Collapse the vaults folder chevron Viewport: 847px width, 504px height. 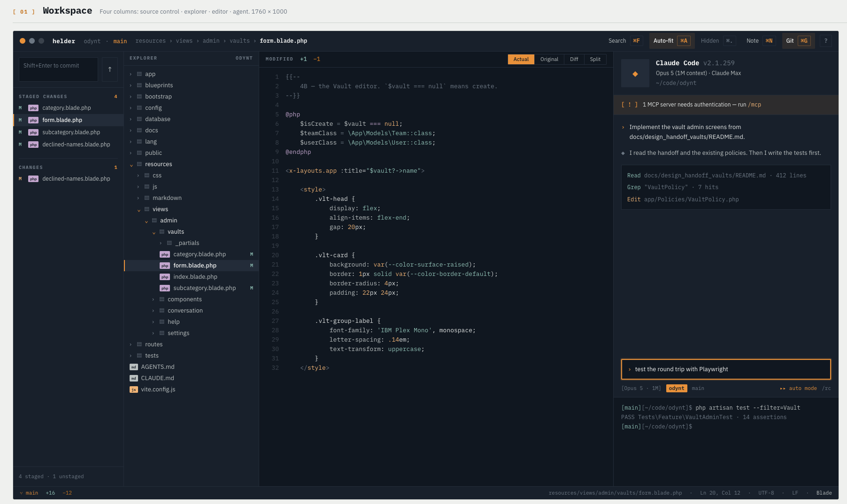154,232
